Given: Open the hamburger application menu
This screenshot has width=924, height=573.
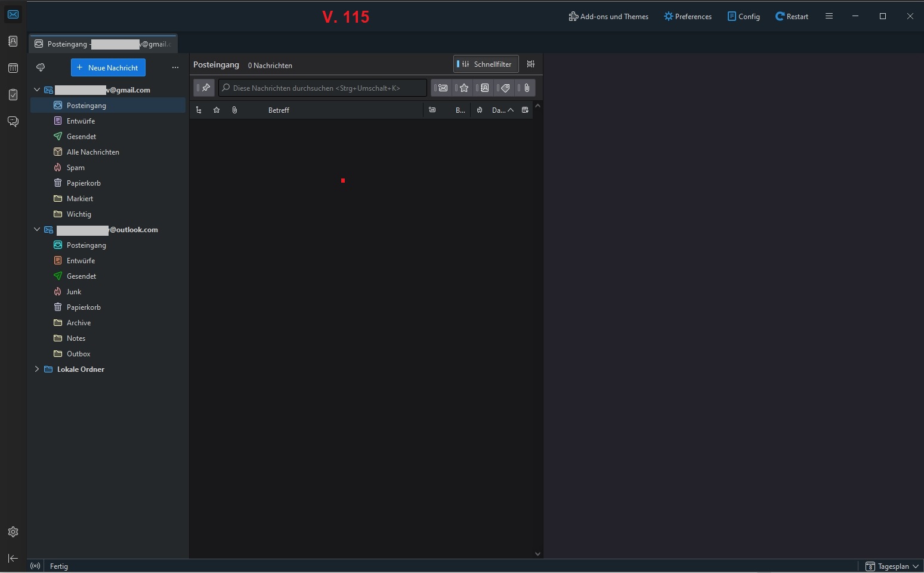Looking at the screenshot, I should pyautogui.click(x=829, y=16).
